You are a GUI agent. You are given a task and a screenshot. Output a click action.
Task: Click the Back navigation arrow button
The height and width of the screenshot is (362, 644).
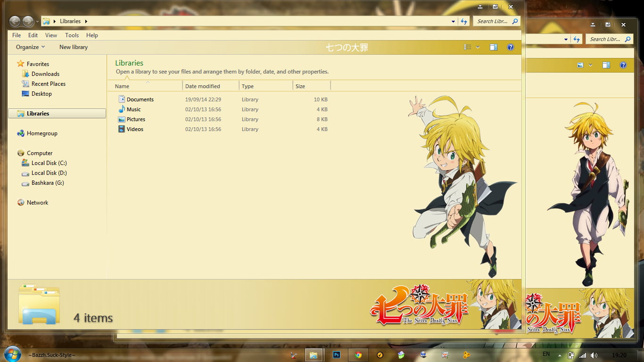pyautogui.click(x=15, y=21)
